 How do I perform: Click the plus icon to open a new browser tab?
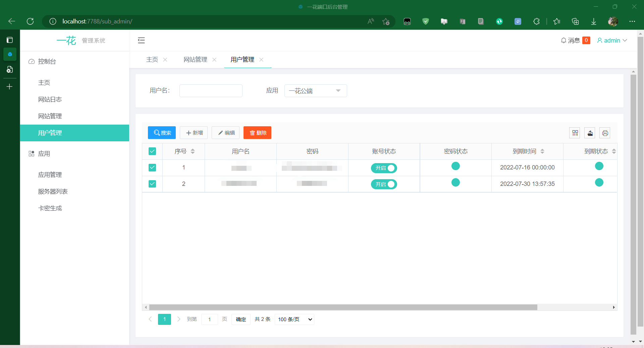[x=10, y=86]
